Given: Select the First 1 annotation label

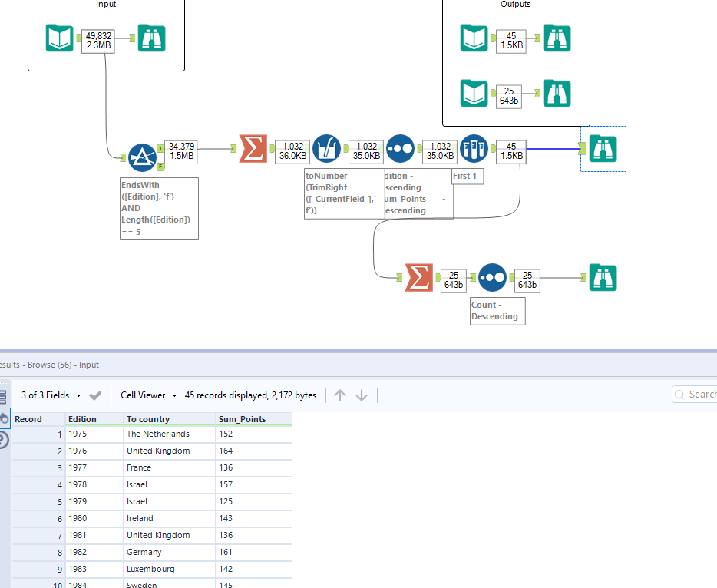Looking at the screenshot, I should click(468, 176).
